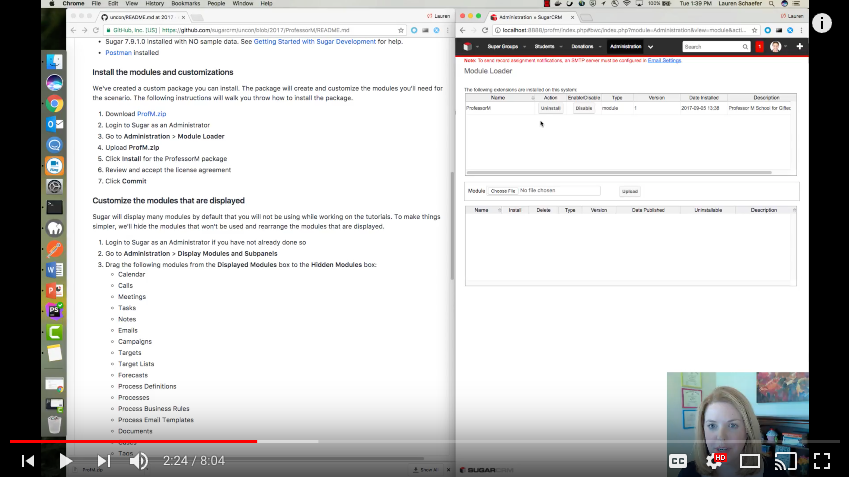
Task: Open the Students module dropdown
Action: pos(561,47)
